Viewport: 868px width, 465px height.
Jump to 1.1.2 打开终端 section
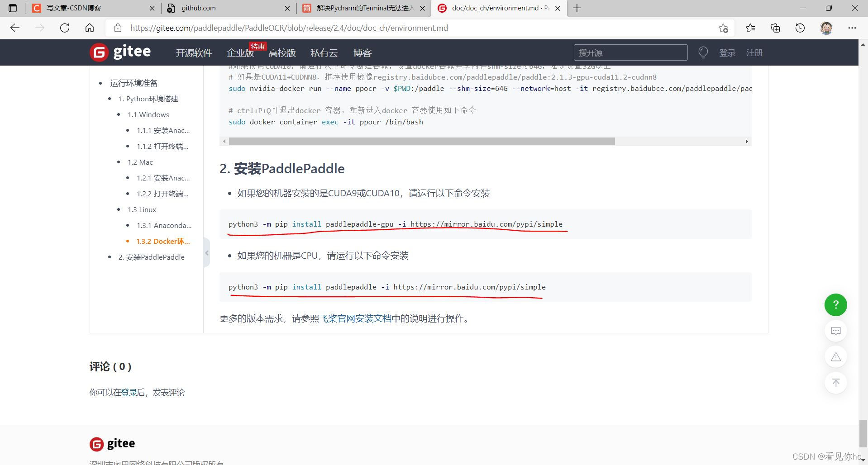(x=162, y=146)
